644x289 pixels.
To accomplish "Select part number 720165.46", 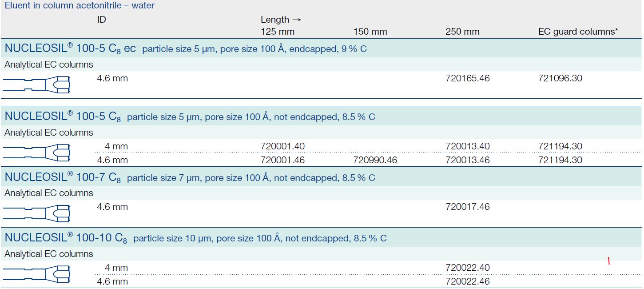I will pyautogui.click(x=467, y=79).
